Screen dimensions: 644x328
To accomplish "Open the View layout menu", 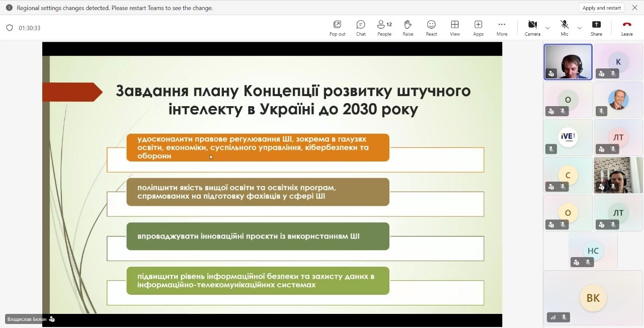I will click(x=455, y=28).
